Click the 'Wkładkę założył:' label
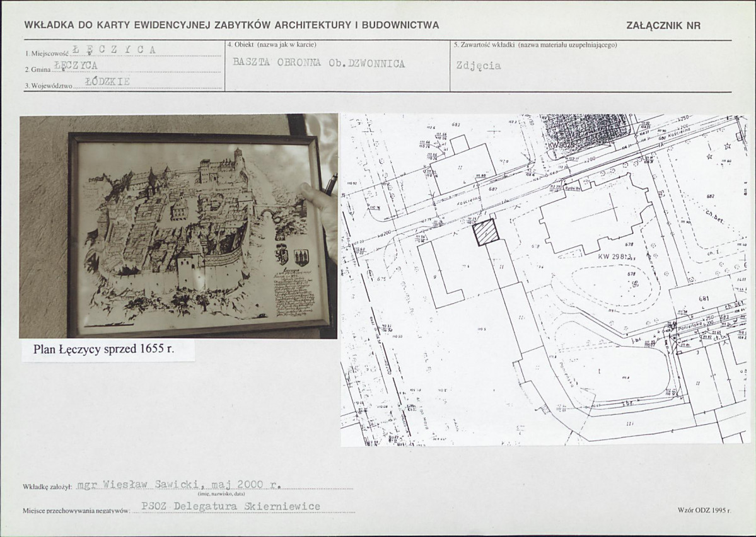Image resolution: width=756 pixels, height=537 pixels. tap(47, 487)
